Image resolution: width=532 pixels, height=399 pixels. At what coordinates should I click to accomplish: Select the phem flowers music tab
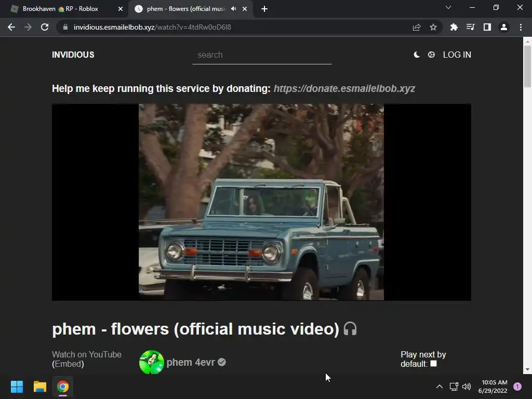[x=185, y=9]
